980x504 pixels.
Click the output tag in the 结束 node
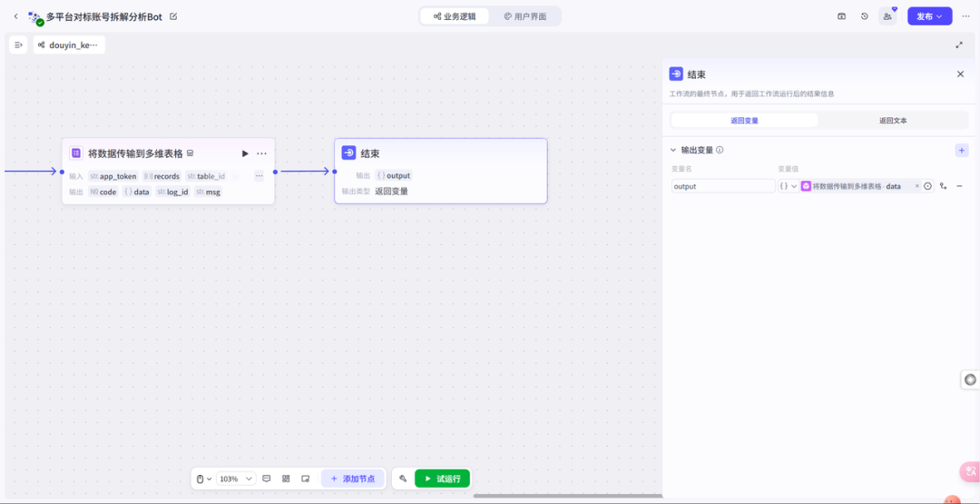[394, 175]
